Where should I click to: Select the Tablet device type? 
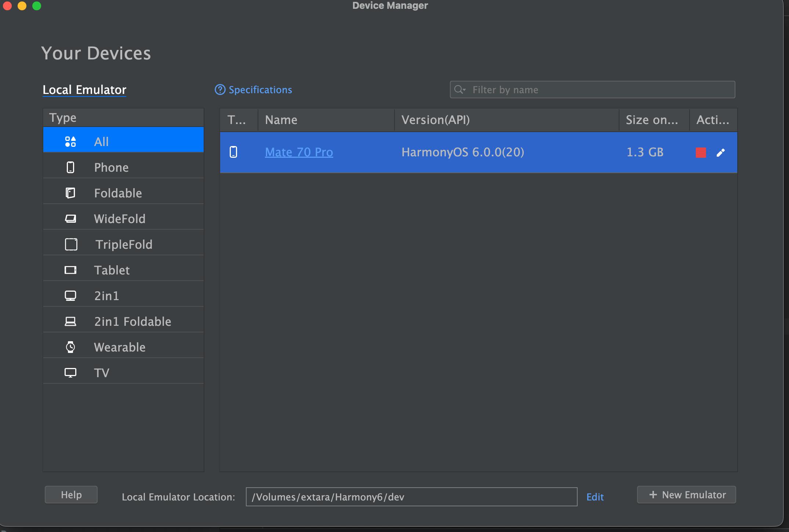click(x=112, y=270)
